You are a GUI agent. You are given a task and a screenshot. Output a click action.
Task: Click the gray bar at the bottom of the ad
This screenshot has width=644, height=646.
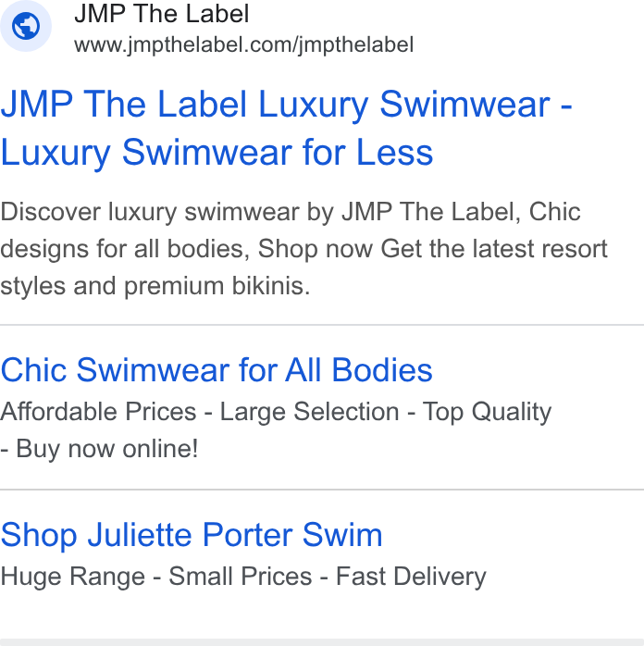coord(322,642)
